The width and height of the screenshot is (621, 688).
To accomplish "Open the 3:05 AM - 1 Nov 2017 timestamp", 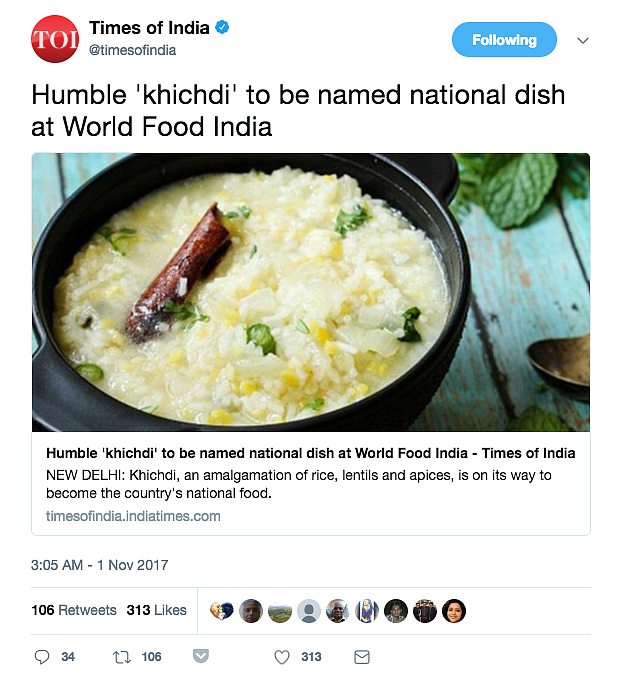I will pyautogui.click(x=100, y=565).
